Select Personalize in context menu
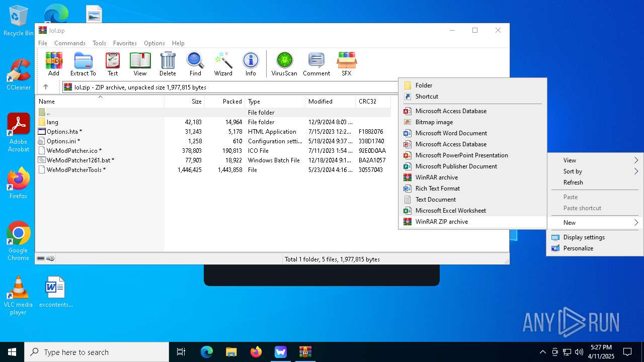The height and width of the screenshot is (362, 644). 595,248
